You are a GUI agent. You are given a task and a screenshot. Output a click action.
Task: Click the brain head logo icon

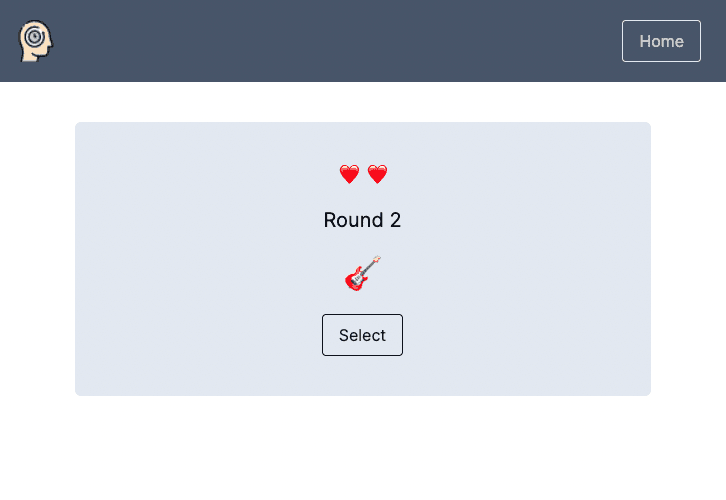(36, 41)
